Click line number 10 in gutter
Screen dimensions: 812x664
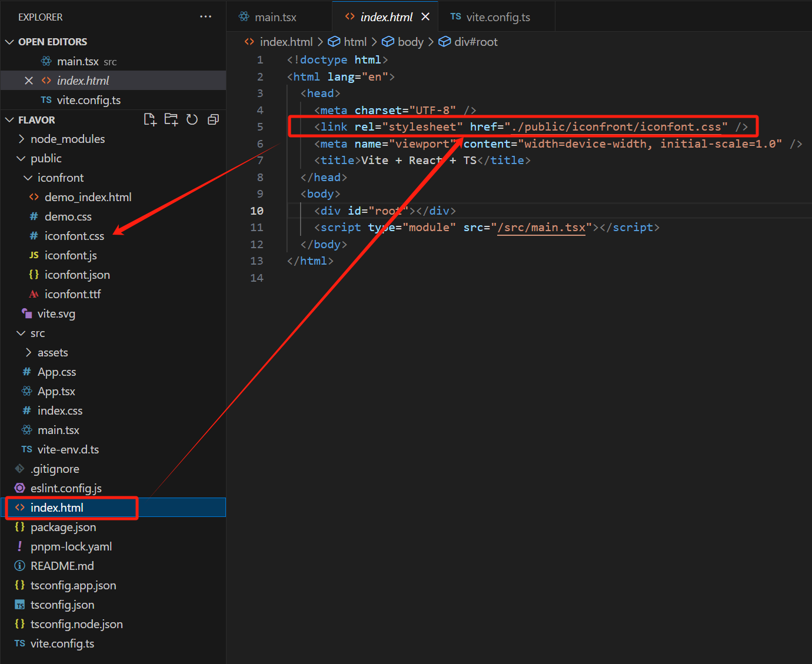pos(257,211)
